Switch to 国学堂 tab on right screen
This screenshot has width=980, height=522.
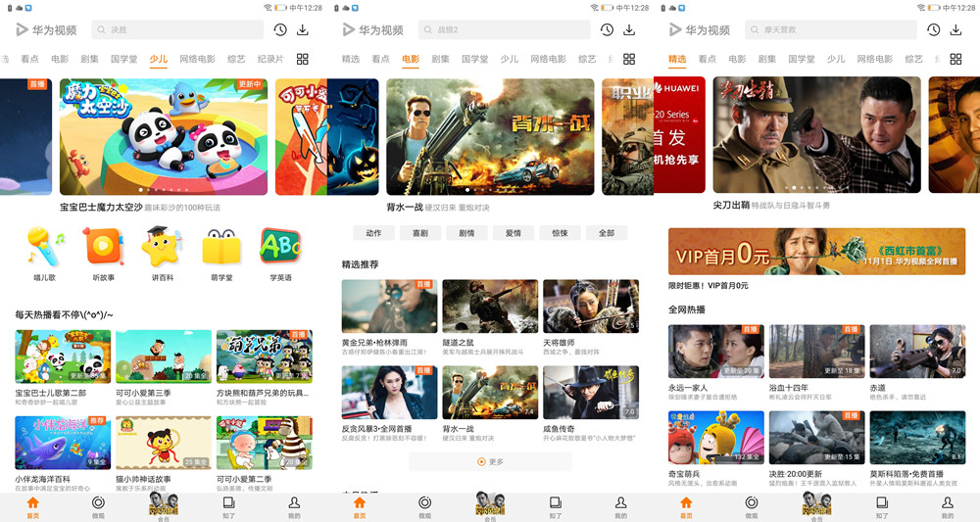pyautogui.click(x=802, y=59)
